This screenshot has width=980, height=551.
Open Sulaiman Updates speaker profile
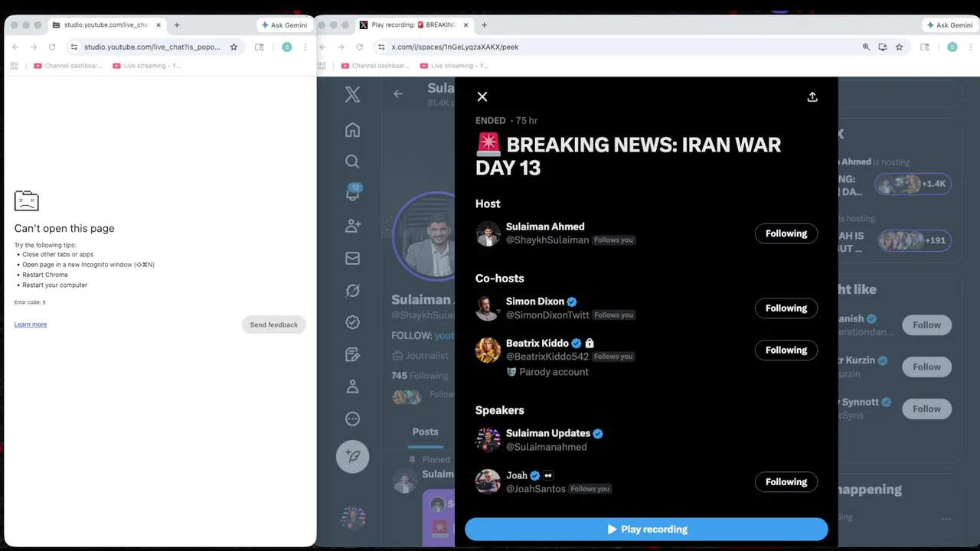[x=548, y=433]
